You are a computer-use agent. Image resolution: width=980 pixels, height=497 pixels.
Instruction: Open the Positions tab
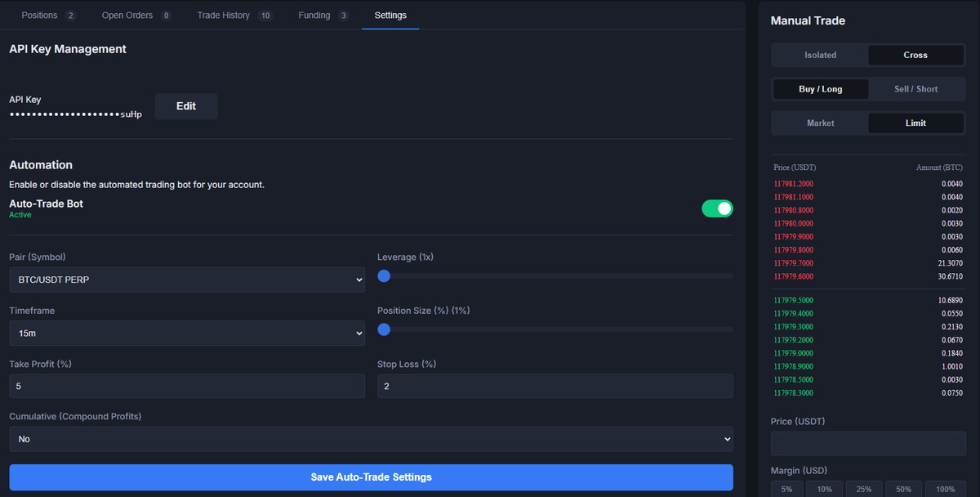click(48, 16)
